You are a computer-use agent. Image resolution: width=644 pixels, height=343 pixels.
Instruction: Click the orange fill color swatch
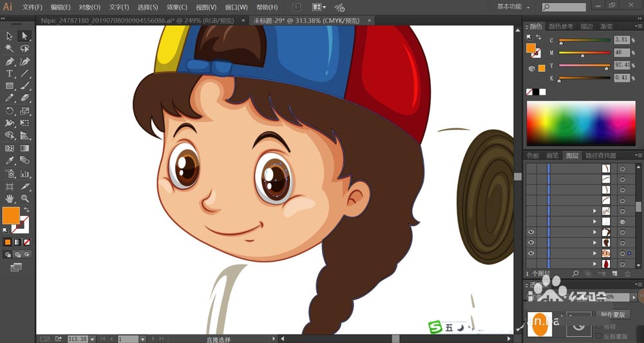click(x=11, y=215)
